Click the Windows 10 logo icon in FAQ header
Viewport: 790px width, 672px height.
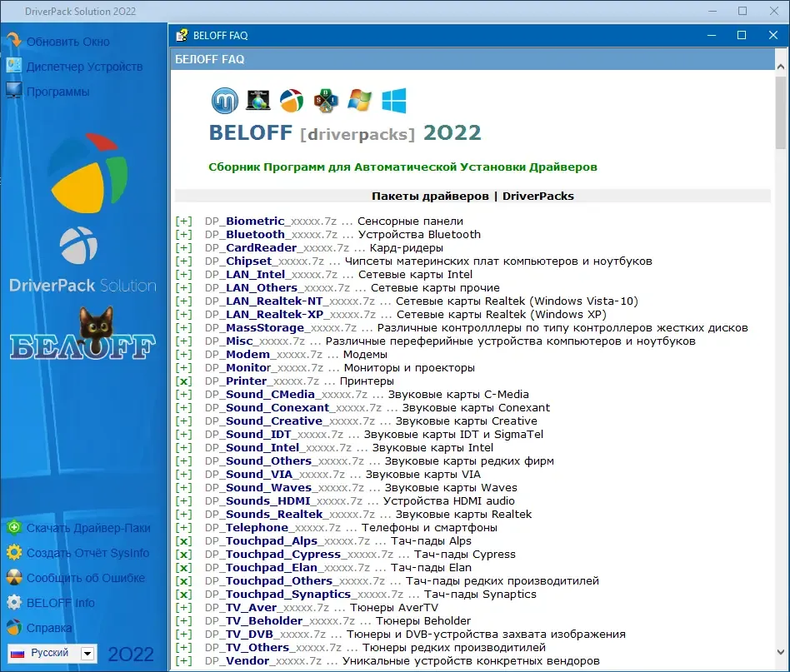pos(394,101)
